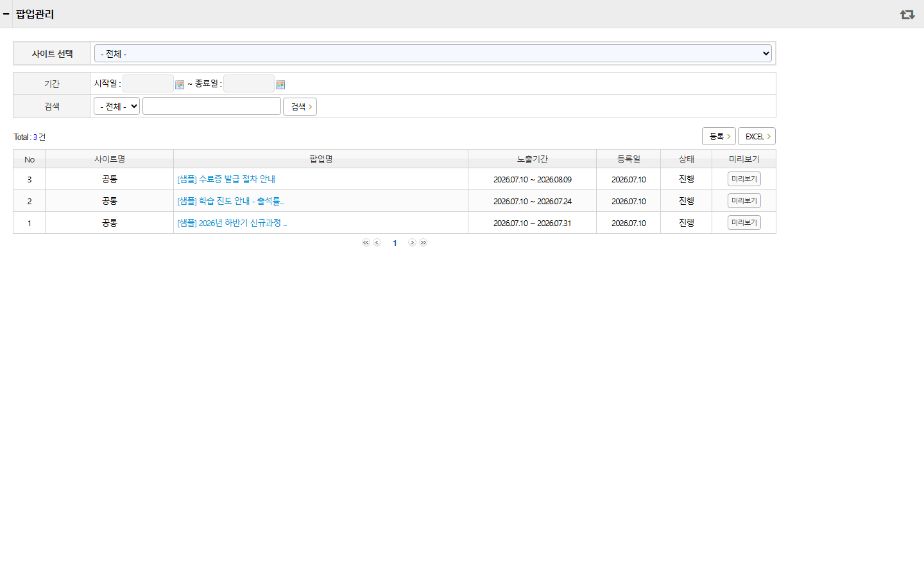The height and width of the screenshot is (578, 924).
Task: Export the list with the EXCEL button
Action: click(757, 136)
